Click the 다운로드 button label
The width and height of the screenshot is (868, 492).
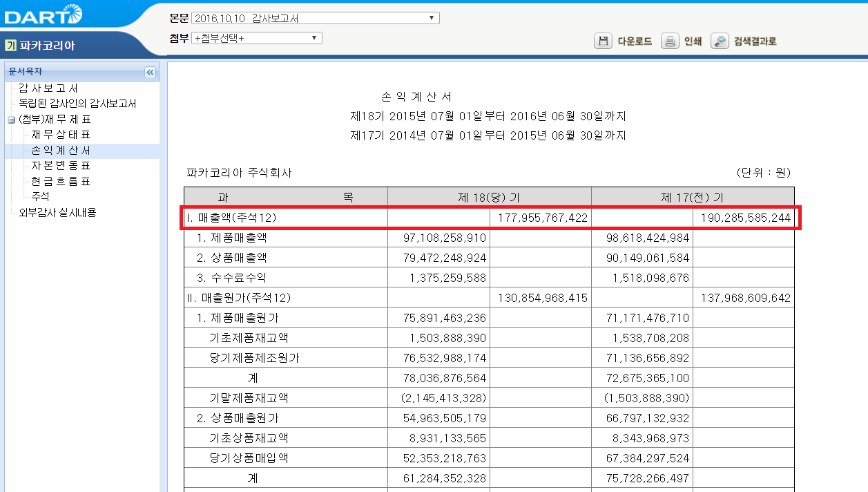point(635,41)
